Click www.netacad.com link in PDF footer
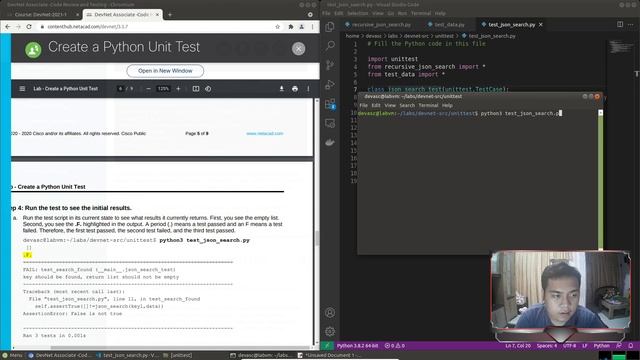 coord(264,133)
